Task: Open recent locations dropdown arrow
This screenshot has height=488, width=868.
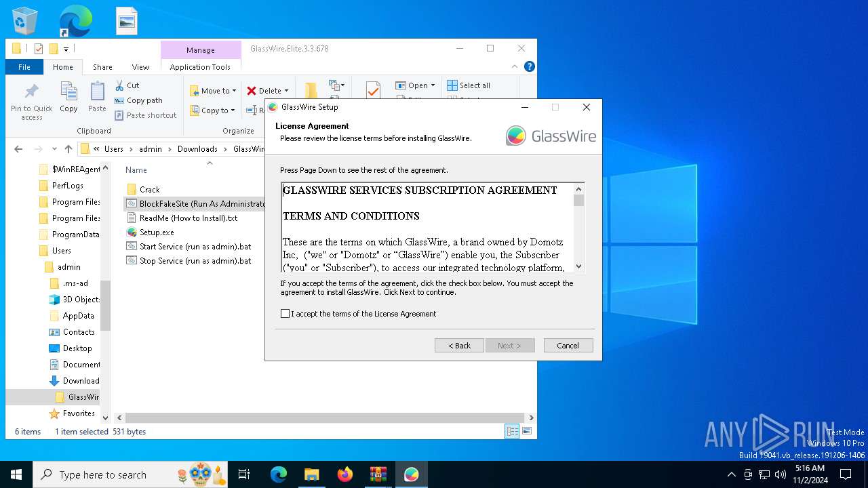Action: tap(54, 149)
